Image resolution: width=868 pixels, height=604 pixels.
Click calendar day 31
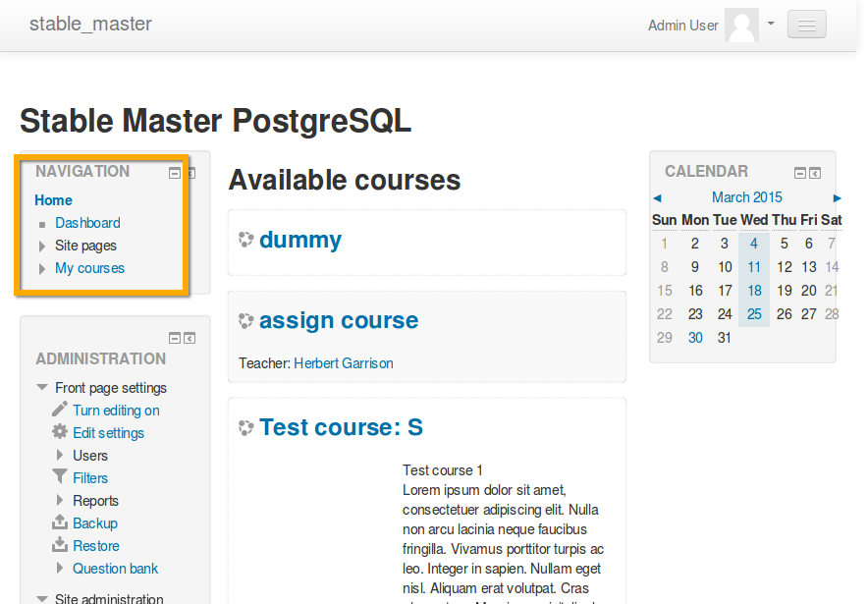click(x=724, y=338)
